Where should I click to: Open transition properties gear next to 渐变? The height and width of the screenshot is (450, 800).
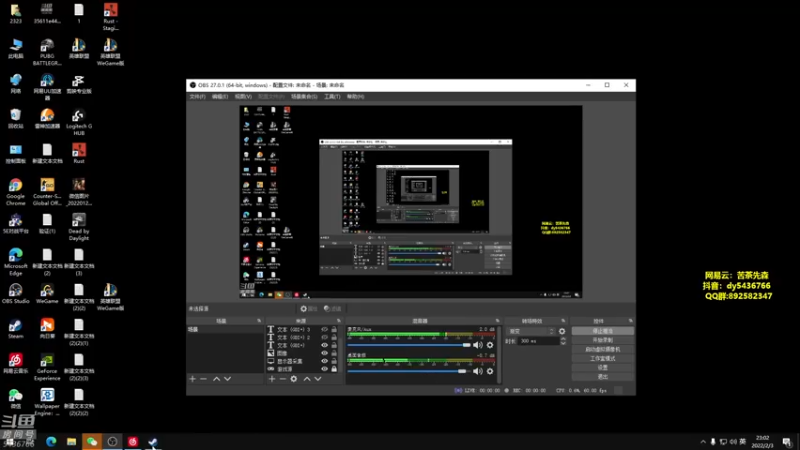coord(562,331)
